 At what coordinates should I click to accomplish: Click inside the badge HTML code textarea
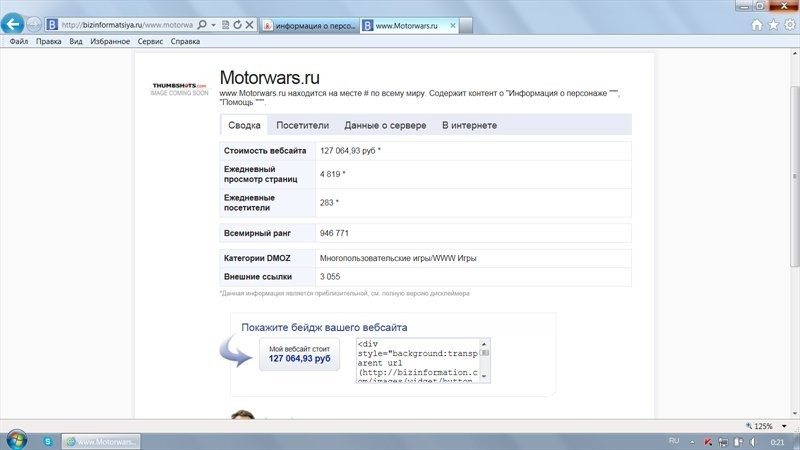[418, 360]
